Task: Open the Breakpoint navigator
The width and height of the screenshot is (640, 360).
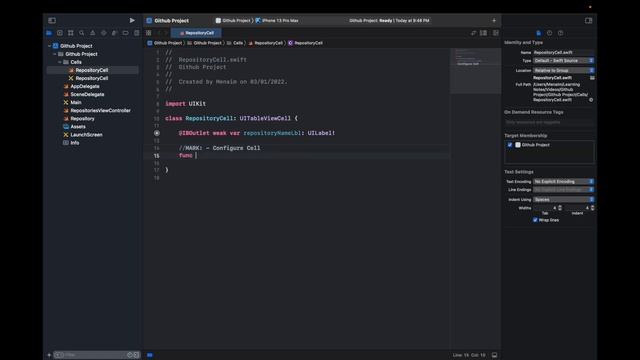Action: (x=125, y=33)
